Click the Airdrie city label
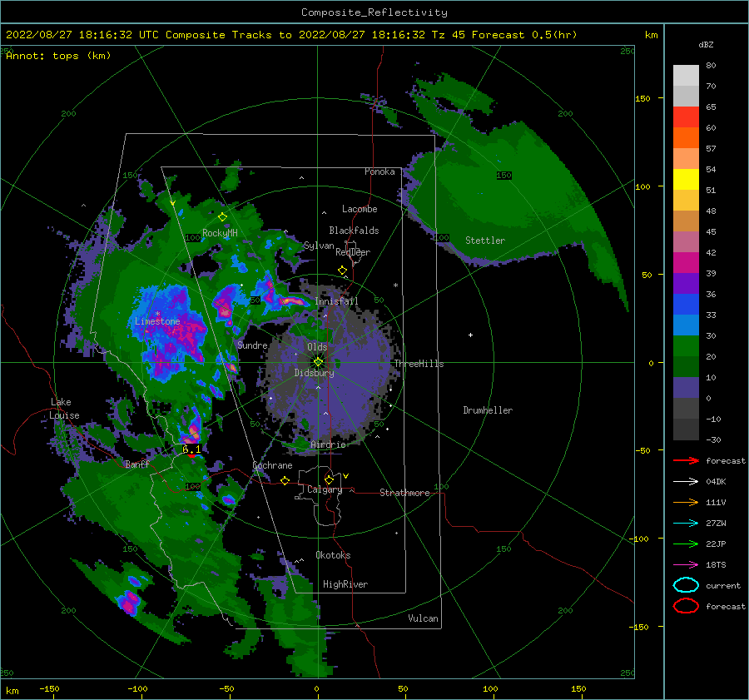 point(328,444)
